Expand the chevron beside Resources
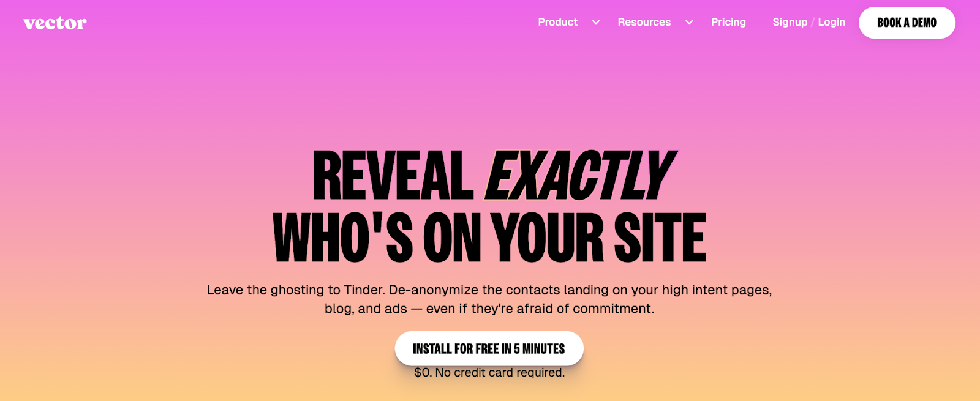The image size is (980, 401). point(689,23)
